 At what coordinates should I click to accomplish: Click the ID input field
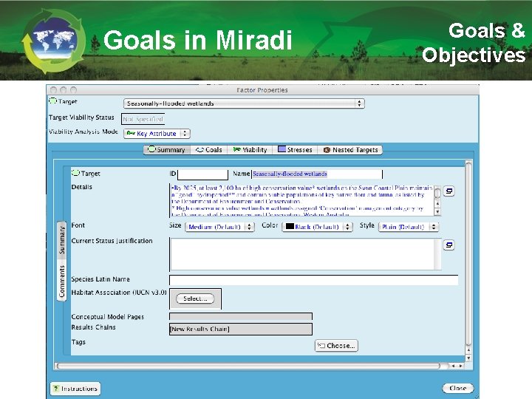coord(202,174)
